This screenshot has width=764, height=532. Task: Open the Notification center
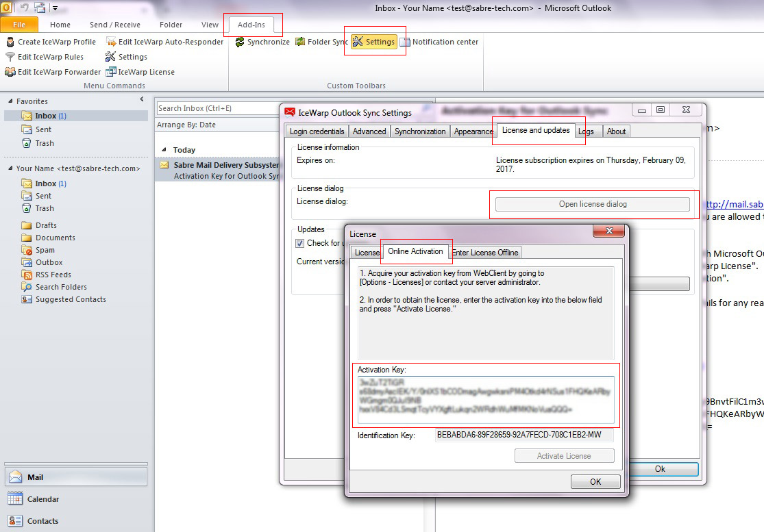[x=439, y=42]
